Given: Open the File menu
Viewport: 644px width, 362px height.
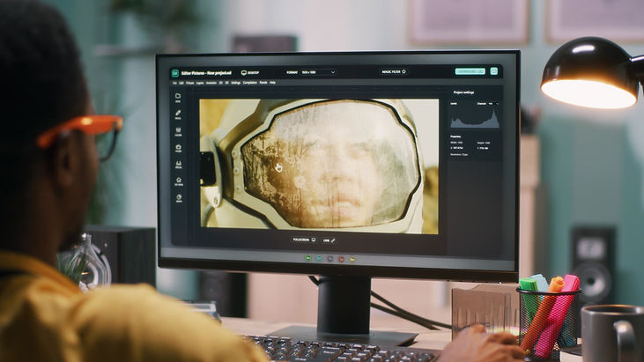Looking at the screenshot, I should tap(174, 83).
